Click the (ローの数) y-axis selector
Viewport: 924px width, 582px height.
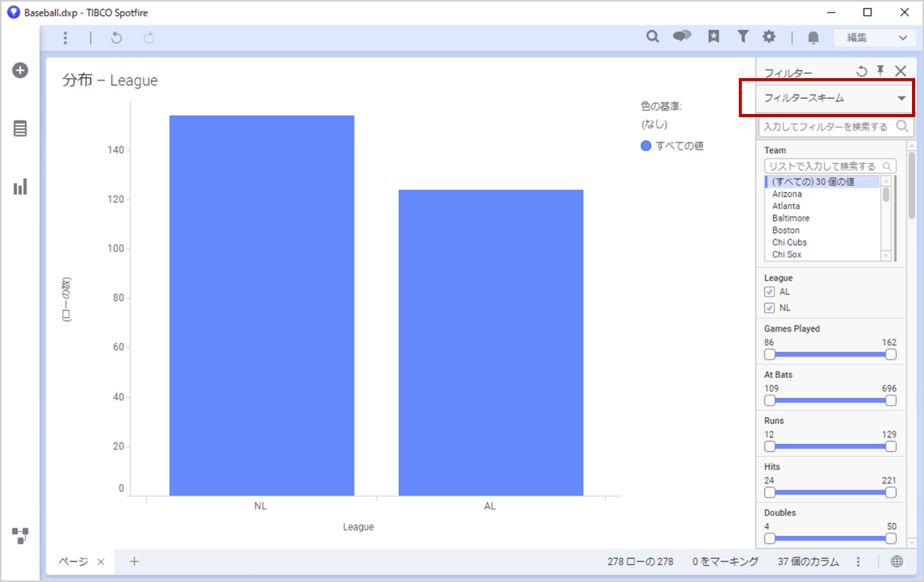click(66, 299)
